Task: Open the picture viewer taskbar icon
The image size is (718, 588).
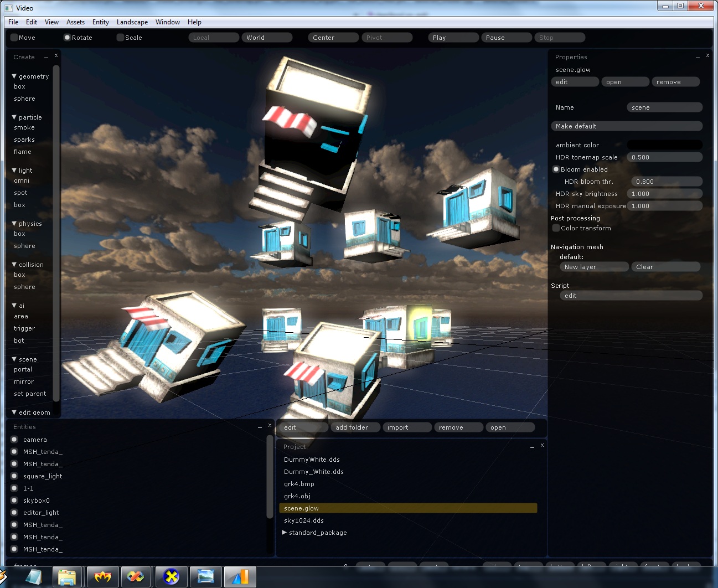Action: coord(205,577)
